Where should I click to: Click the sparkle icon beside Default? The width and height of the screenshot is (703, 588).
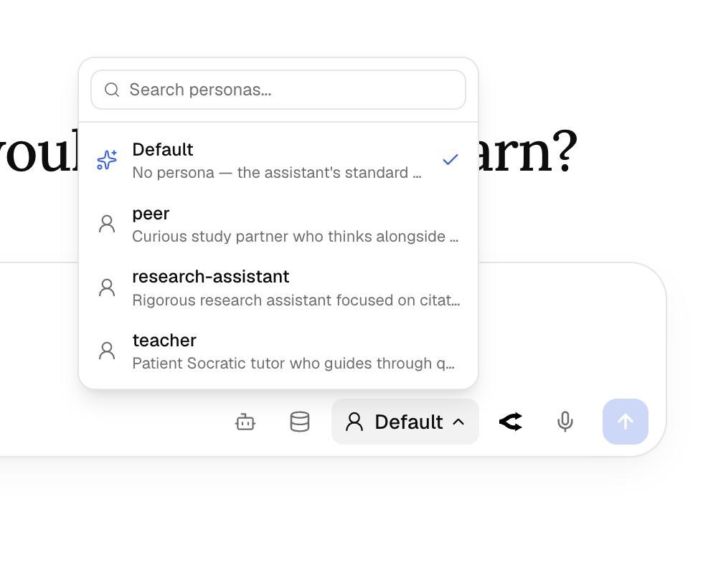107,160
